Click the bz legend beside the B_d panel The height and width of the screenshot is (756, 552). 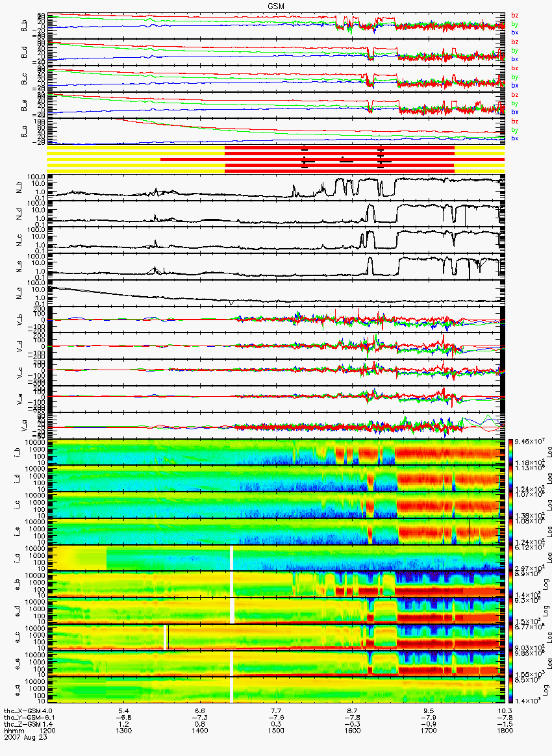point(514,42)
